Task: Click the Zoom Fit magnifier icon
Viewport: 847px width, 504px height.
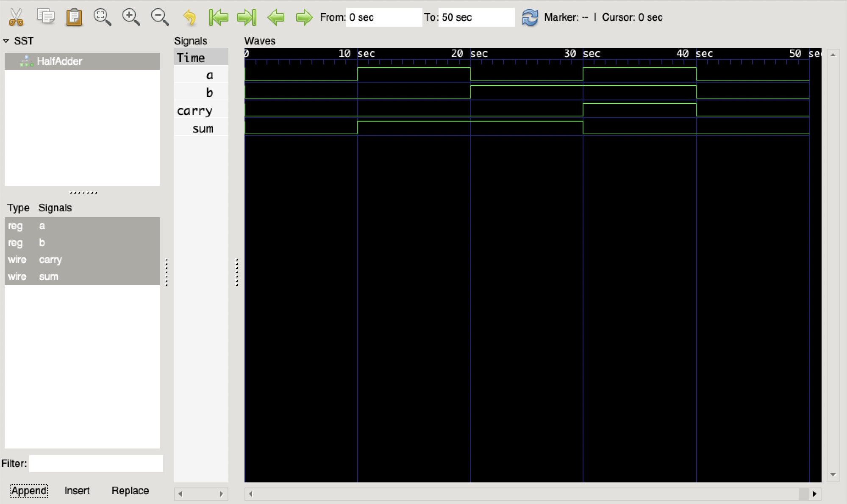Action: [102, 17]
